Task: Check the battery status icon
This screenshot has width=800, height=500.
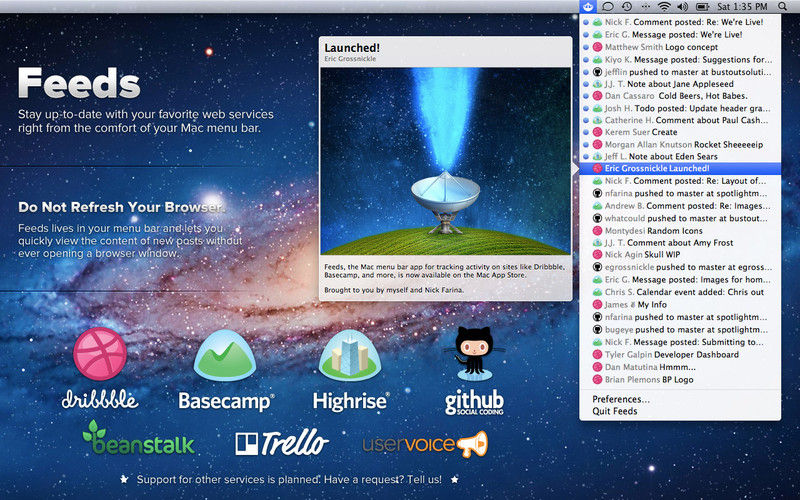Action: tap(703, 7)
